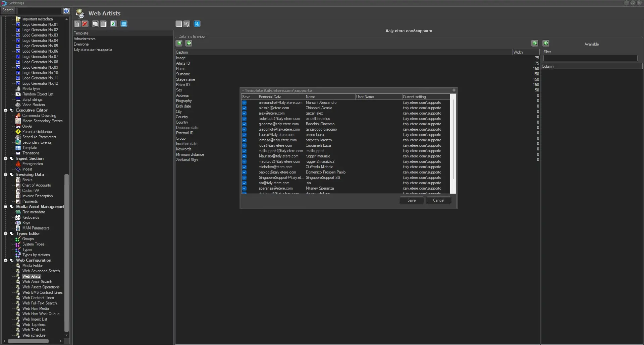
Task: Click the red X delete template icon
Action: tap(85, 24)
